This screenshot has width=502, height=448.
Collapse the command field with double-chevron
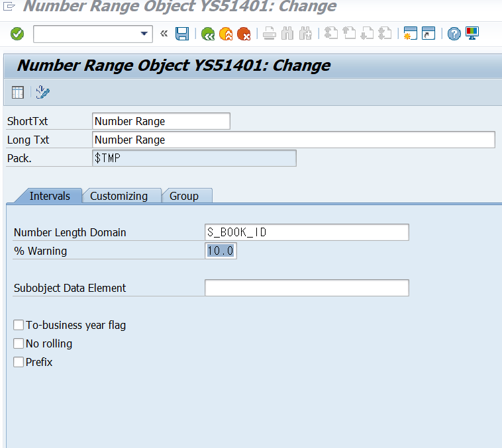[x=164, y=33]
